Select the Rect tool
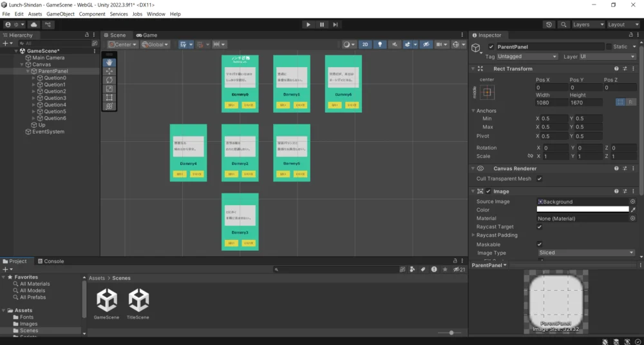The height and width of the screenshot is (345, 644). coord(109,97)
